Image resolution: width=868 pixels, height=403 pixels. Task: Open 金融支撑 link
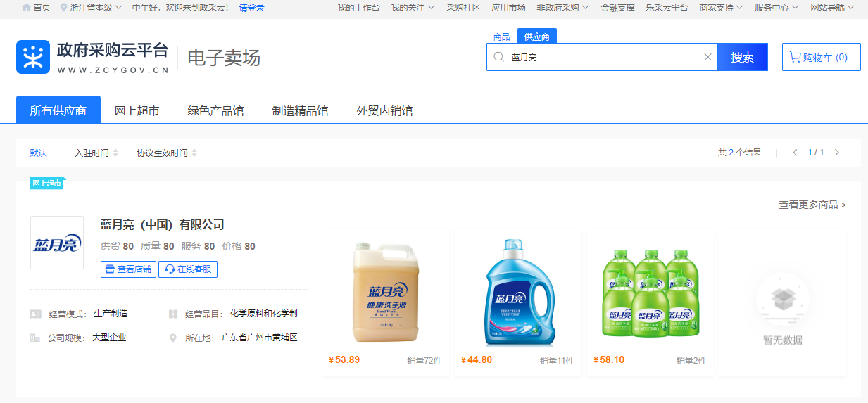[617, 8]
